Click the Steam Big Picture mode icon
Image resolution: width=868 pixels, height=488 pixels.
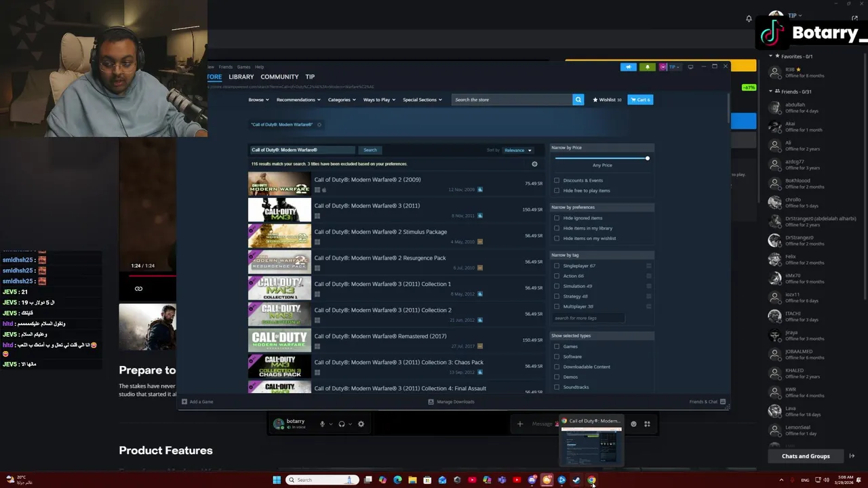(x=690, y=66)
